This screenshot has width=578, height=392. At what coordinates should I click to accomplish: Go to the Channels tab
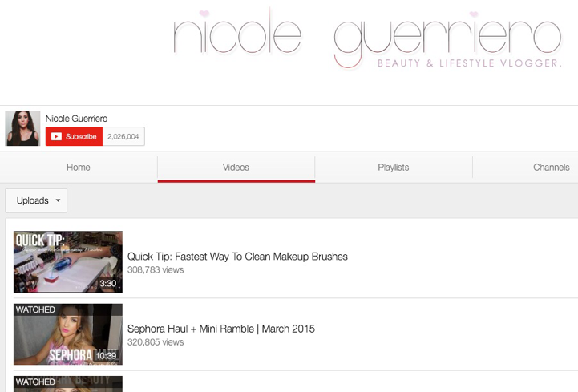[551, 168]
